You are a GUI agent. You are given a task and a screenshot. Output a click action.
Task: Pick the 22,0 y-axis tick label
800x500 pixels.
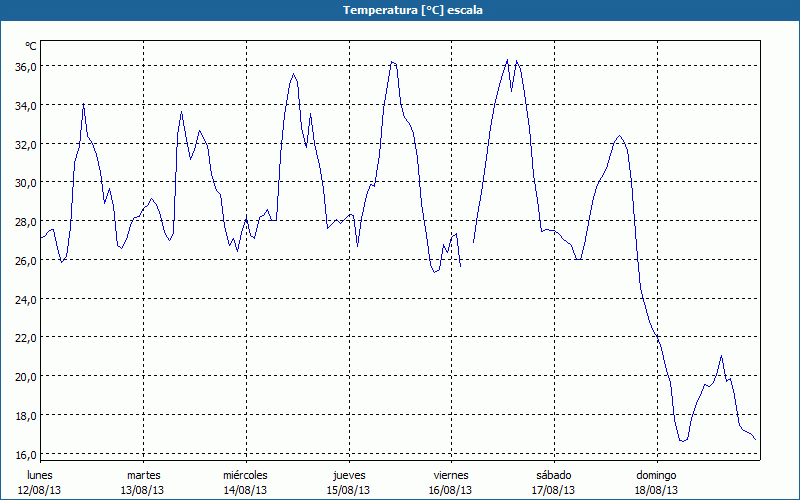(25, 337)
